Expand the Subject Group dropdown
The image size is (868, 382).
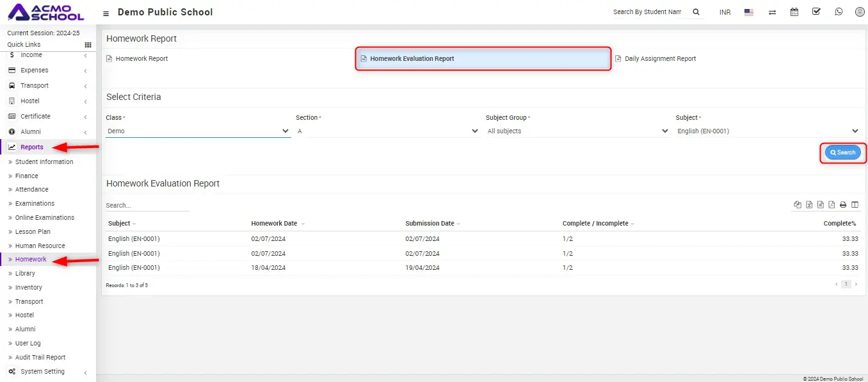coord(577,131)
